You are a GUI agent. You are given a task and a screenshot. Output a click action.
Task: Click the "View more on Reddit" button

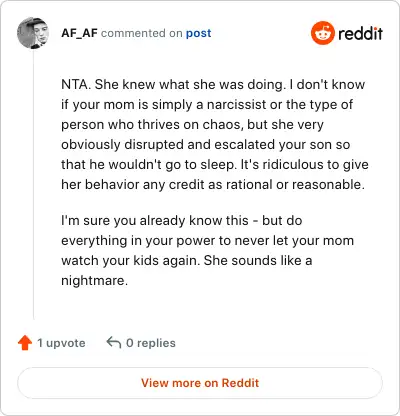pos(200,383)
